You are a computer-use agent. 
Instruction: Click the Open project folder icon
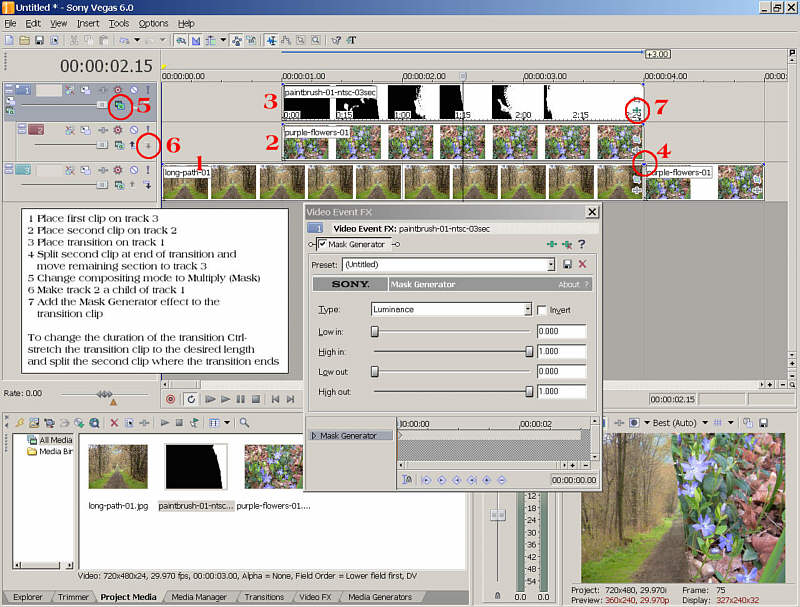24,40
